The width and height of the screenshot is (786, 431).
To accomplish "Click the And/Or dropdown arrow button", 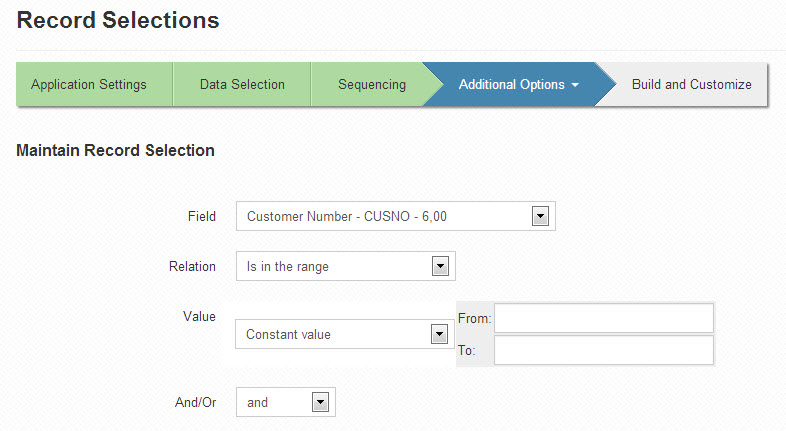I will click(x=320, y=402).
